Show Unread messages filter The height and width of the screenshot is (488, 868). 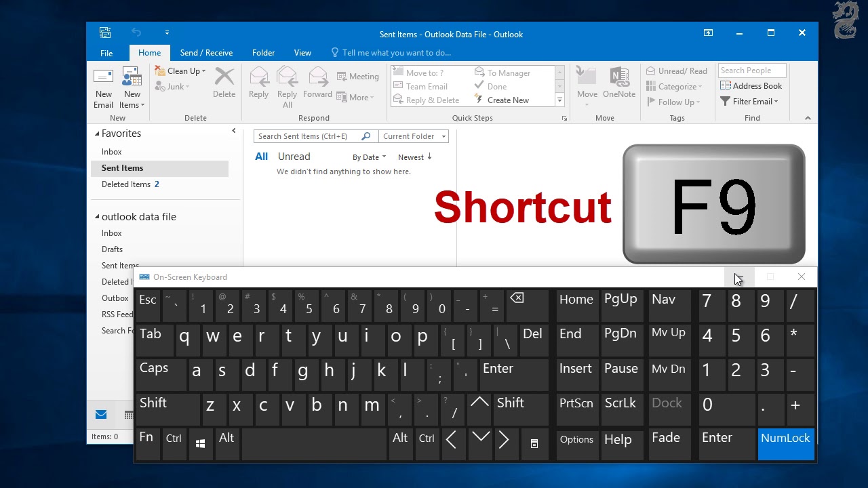[x=294, y=157]
